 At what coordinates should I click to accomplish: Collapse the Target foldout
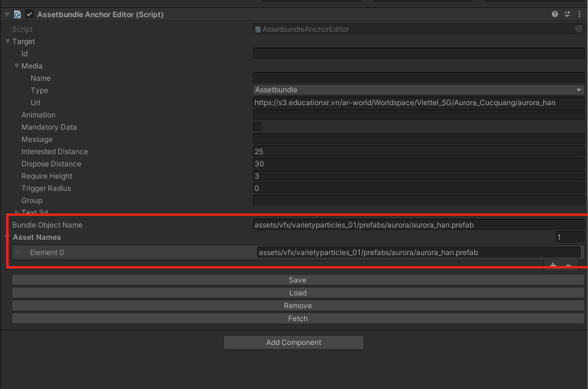tap(7, 42)
